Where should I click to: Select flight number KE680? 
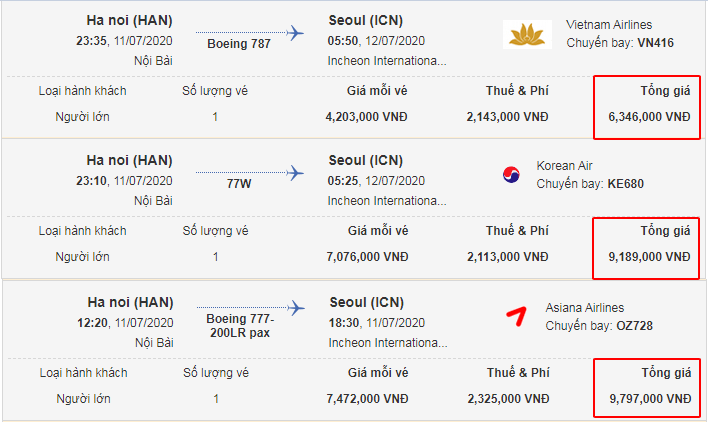[x=627, y=184]
